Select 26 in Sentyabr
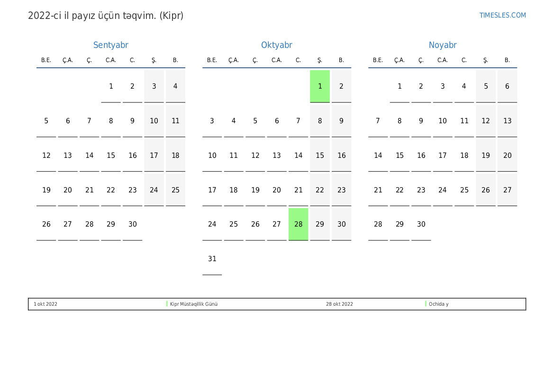The image size is (554, 392). (x=46, y=224)
